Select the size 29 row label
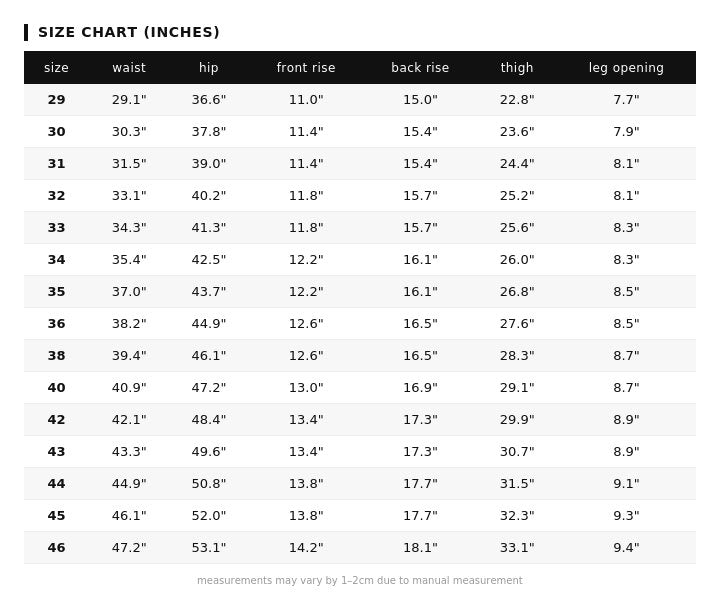 tap(56, 100)
